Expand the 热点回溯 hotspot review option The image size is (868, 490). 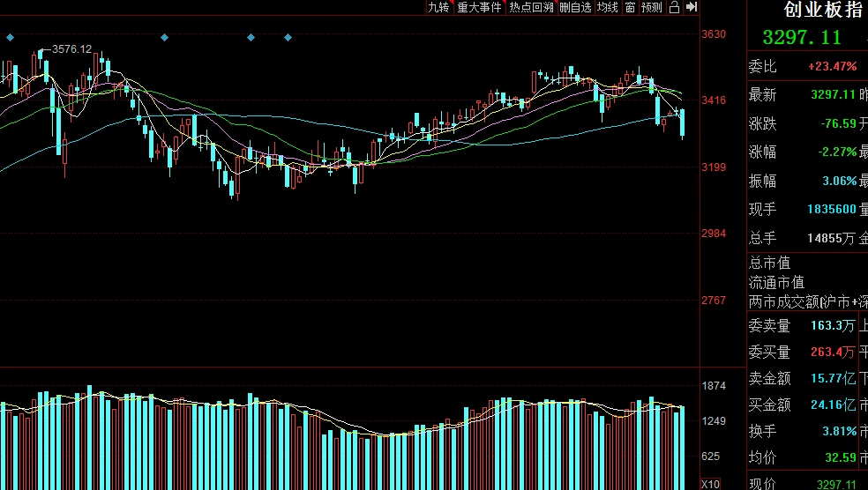(531, 7)
